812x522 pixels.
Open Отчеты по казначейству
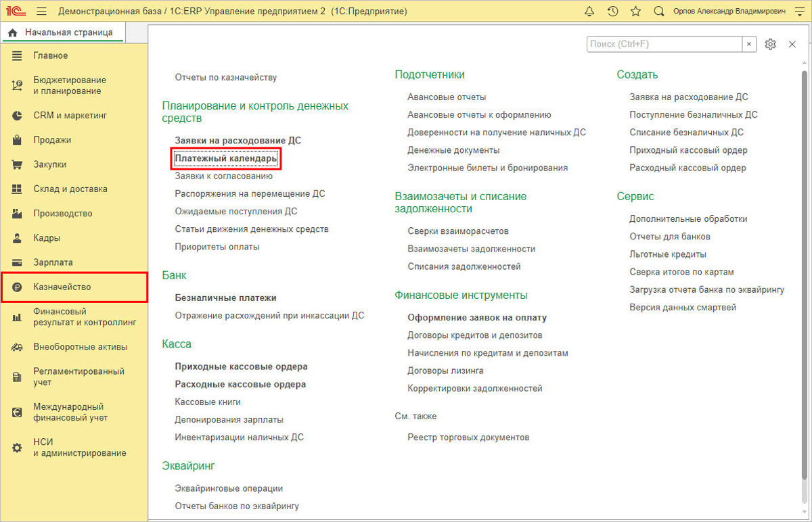coord(226,78)
